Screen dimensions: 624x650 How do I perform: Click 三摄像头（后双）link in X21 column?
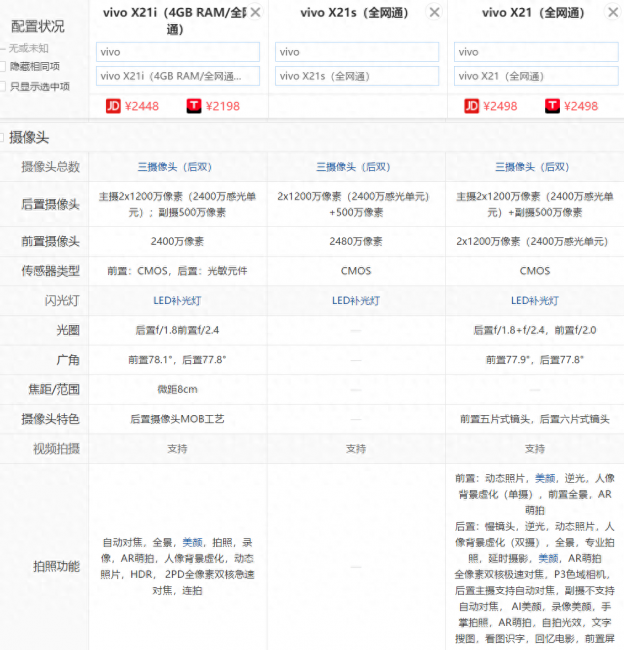point(532,167)
